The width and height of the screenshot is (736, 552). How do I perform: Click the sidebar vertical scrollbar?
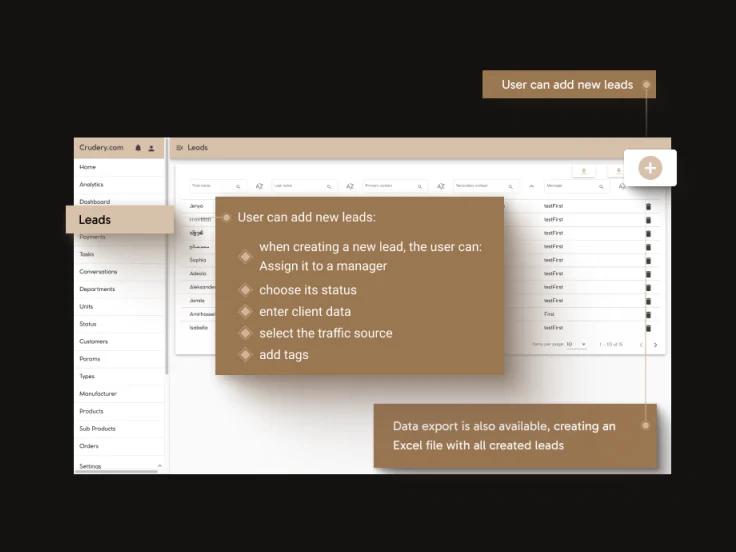point(166,300)
